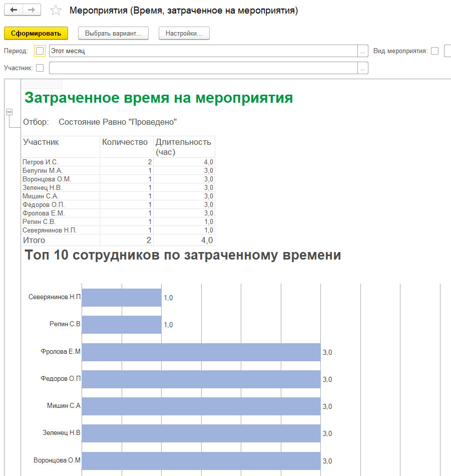The width and height of the screenshot is (451, 476).
Task: Open period selection ellipsis button
Action: [363, 51]
